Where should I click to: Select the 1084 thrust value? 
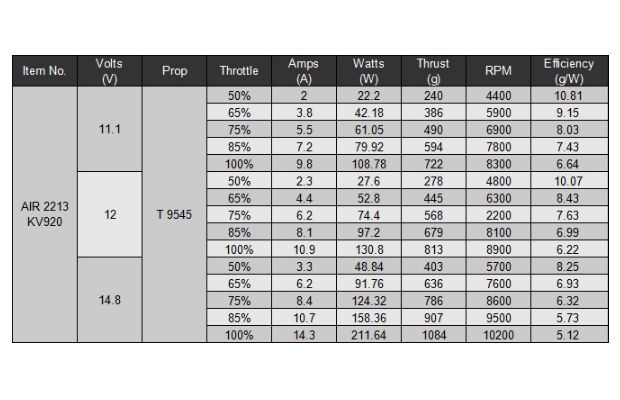click(x=434, y=335)
